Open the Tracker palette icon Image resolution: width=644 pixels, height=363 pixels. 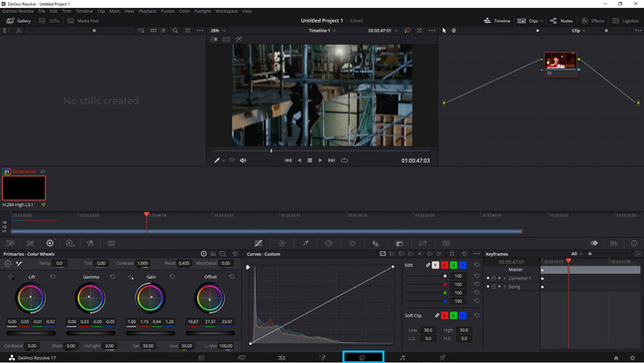click(x=353, y=243)
